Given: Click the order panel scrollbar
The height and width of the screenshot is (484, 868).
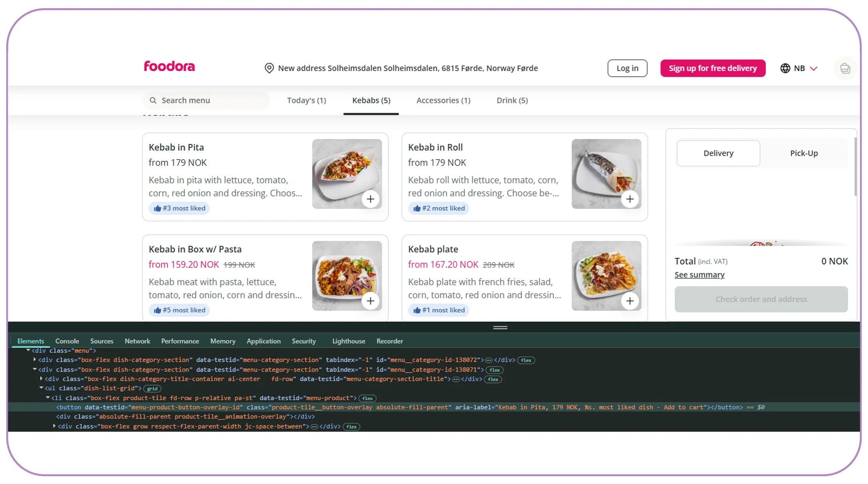Looking at the screenshot, I should [x=855, y=166].
